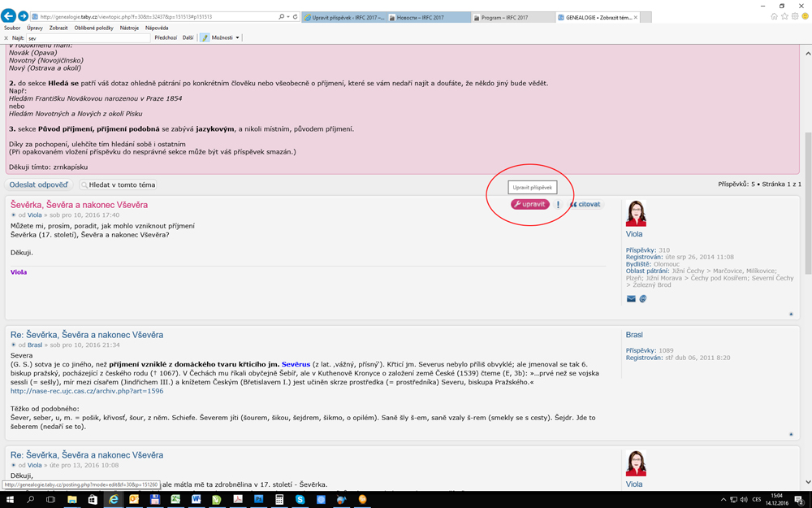Image resolution: width=812 pixels, height=508 pixels.
Task: Click the browser forward arrow button
Action: [x=23, y=16]
